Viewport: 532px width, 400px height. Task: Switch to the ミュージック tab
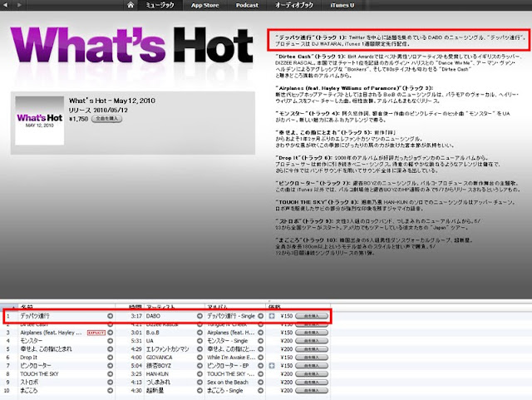[160, 5]
